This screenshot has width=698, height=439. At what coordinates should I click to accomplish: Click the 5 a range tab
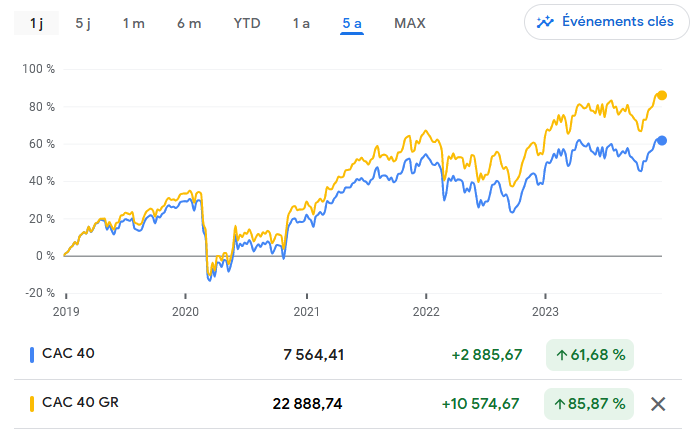(x=351, y=22)
